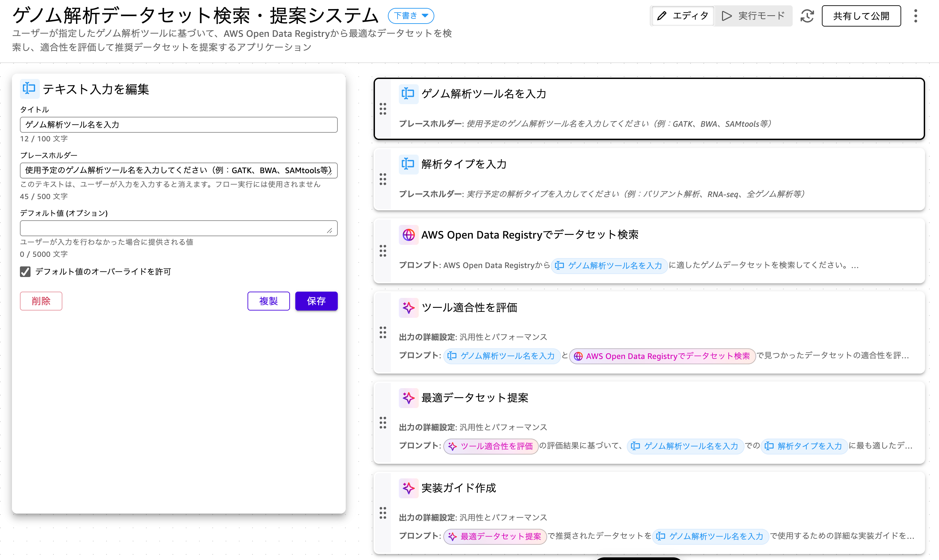Click the text input icon on 解析タイプを入力 node
939x560 pixels.
point(408,164)
